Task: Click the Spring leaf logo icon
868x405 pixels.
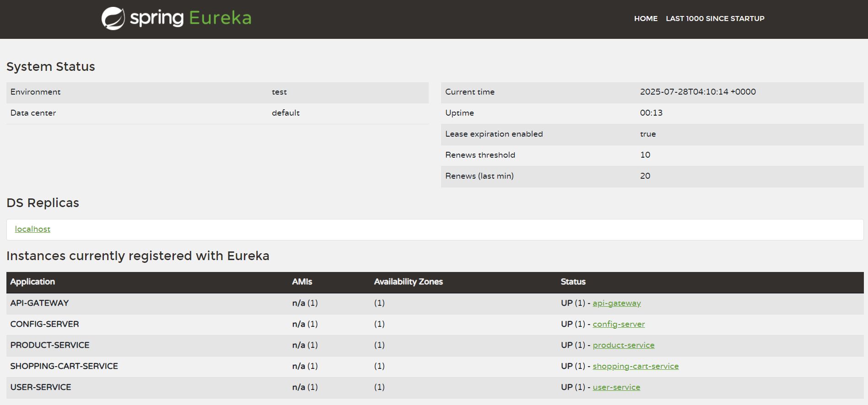Action: tap(113, 19)
